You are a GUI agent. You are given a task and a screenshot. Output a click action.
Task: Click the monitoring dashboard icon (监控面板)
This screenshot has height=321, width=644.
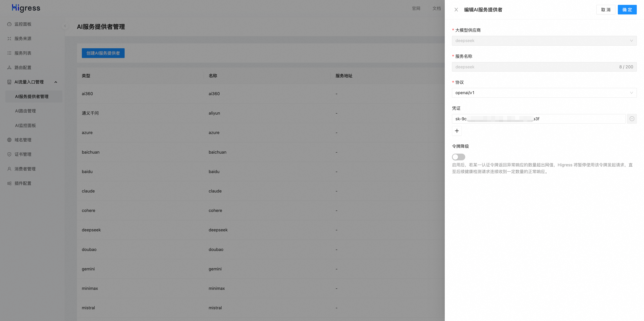point(9,24)
